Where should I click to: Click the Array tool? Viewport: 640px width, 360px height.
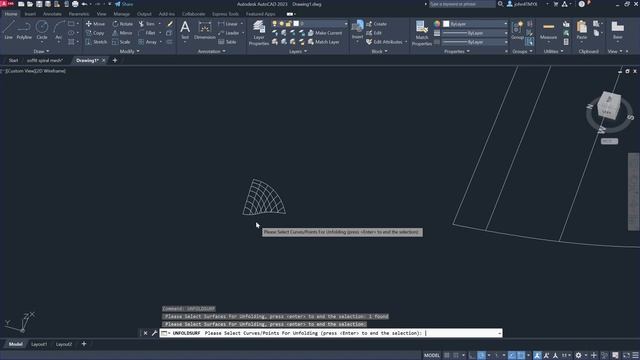[x=148, y=42]
